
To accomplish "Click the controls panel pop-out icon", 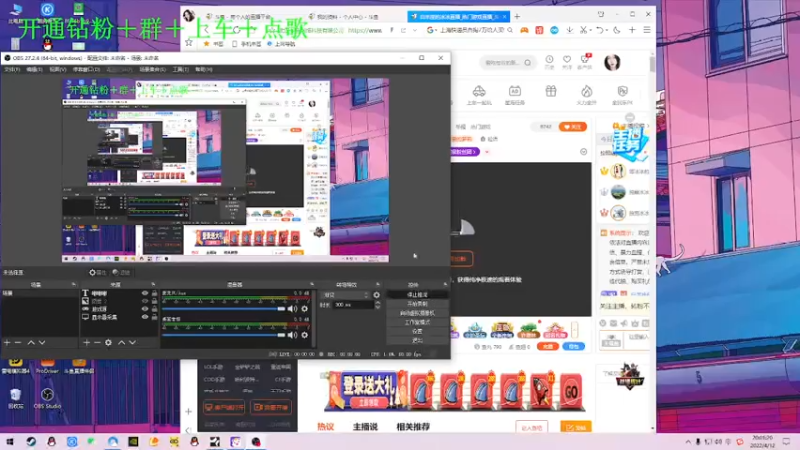I will click(x=445, y=284).
